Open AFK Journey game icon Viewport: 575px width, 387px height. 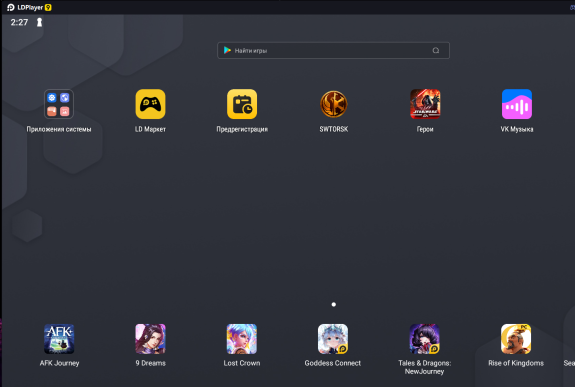point(59,339)
